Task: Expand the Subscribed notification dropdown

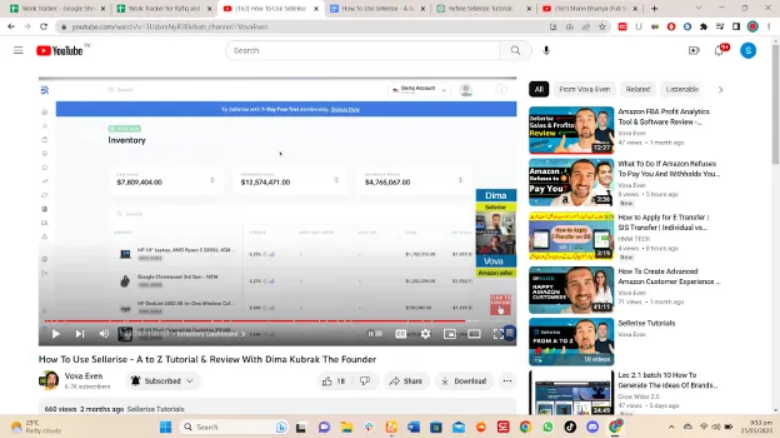Action: pos(162,381)
